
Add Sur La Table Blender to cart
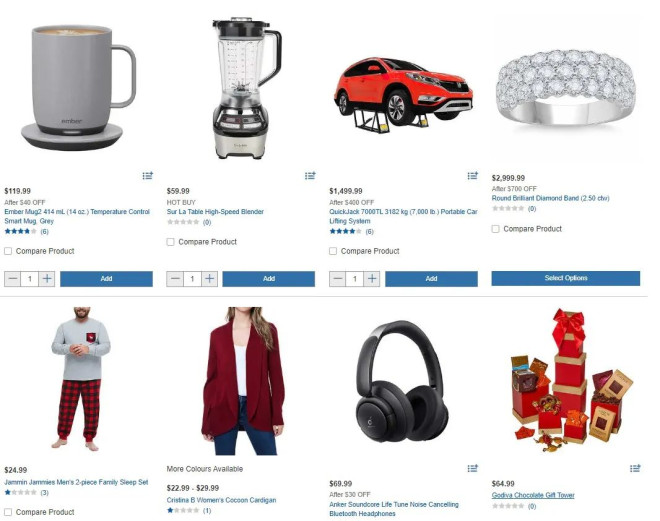click(269, 279)
